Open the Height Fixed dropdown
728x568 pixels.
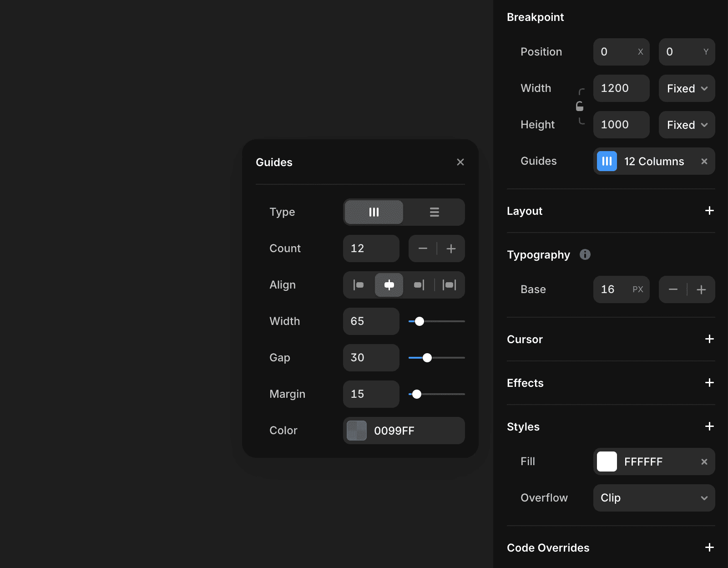click(x=687, y=125)
